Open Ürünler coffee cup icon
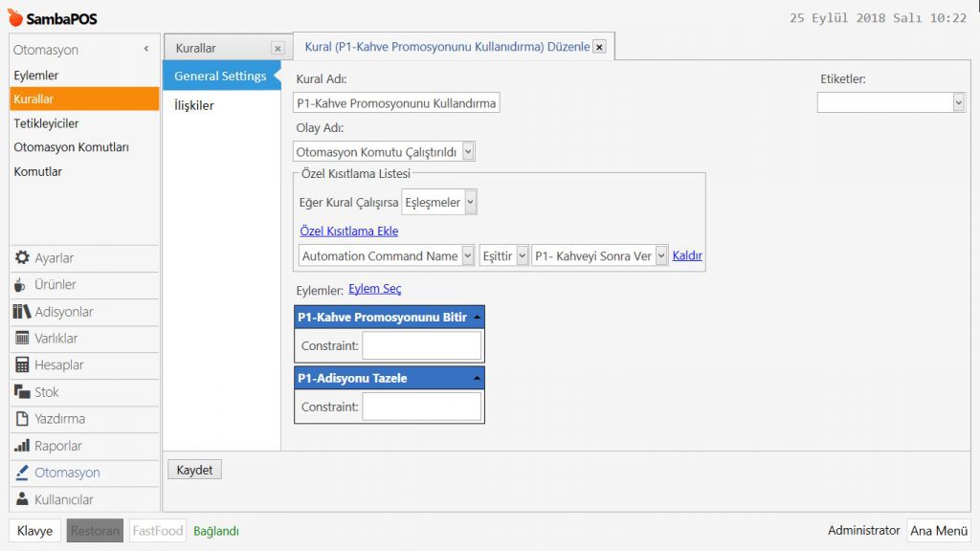Image resolution: width=980 pixels, height=551 pixels. click(x=21, y=285)
